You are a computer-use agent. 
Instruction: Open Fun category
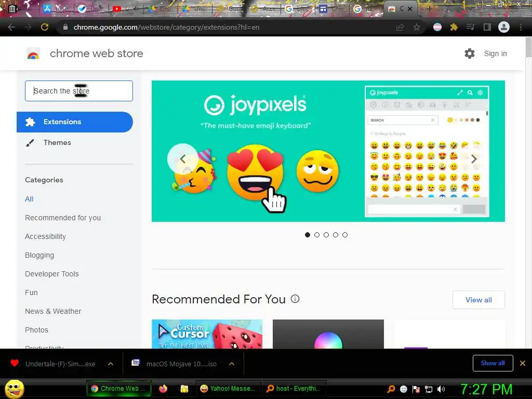[31, 292]
